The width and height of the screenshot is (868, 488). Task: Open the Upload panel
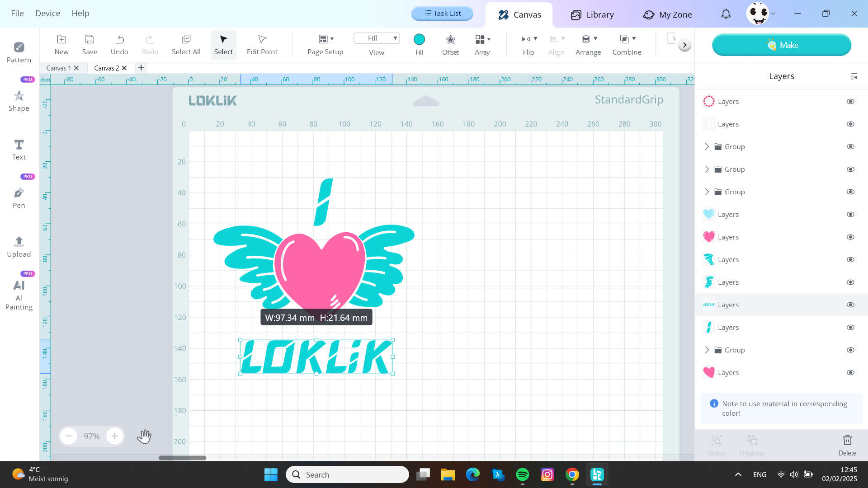(19, 247)
